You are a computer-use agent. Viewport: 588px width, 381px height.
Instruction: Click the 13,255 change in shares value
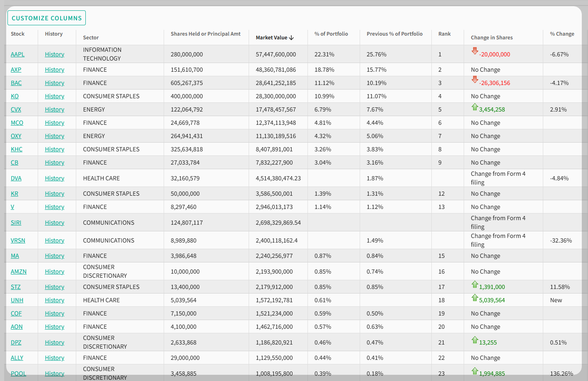[x=488, y=342]
